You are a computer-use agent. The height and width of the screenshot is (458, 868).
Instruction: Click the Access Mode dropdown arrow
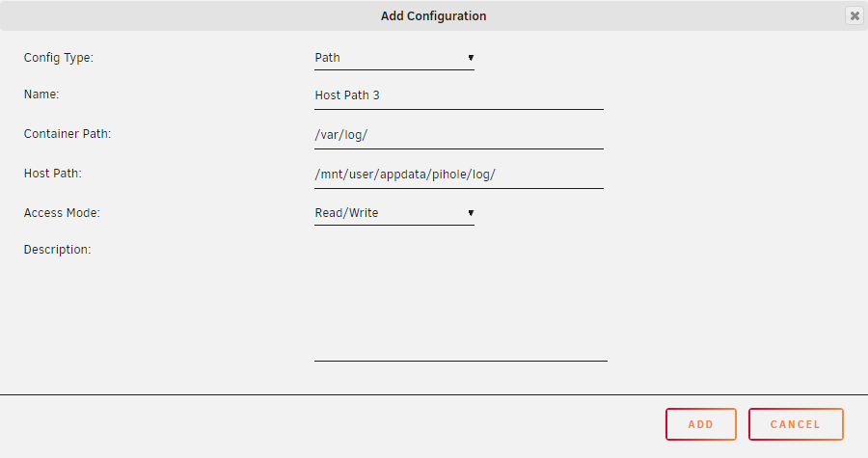click(471, 213)
